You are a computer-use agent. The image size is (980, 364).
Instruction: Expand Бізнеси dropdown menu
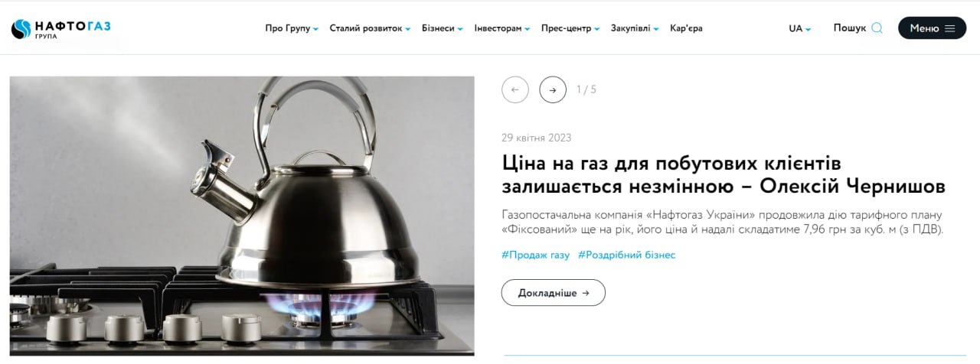443,28
